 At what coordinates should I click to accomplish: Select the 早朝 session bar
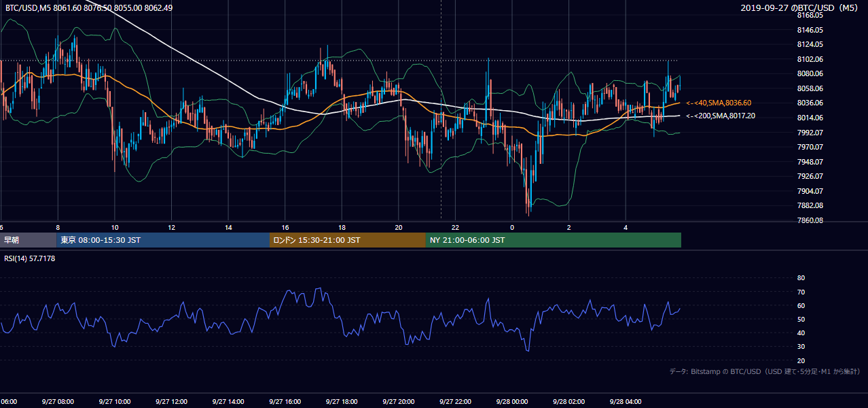pyautogui.click(x=29, y=240)
